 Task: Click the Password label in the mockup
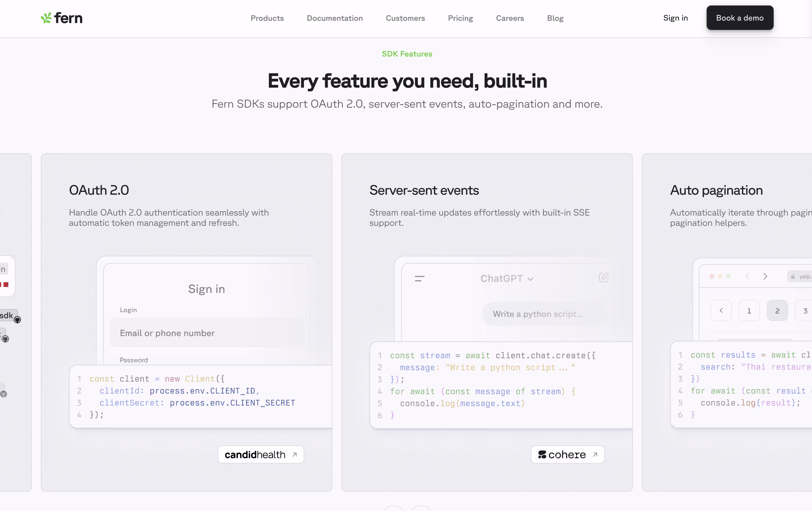coord(133,360)
